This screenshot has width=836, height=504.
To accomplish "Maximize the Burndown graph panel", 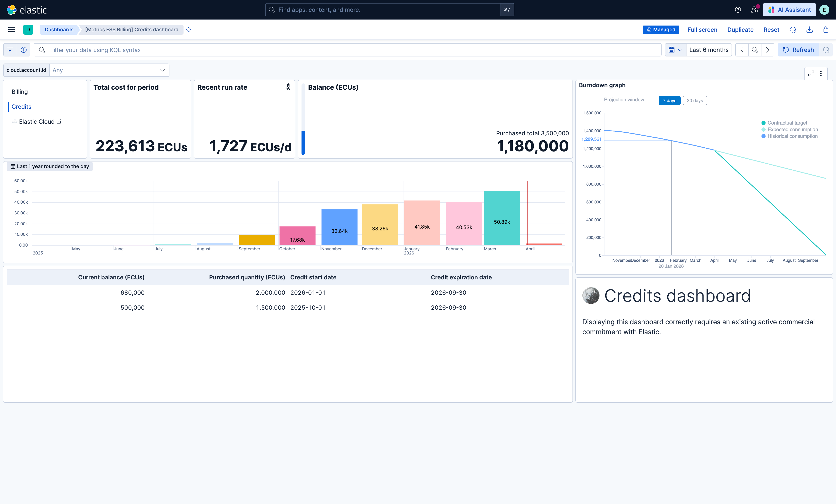I will coord(811,73).
